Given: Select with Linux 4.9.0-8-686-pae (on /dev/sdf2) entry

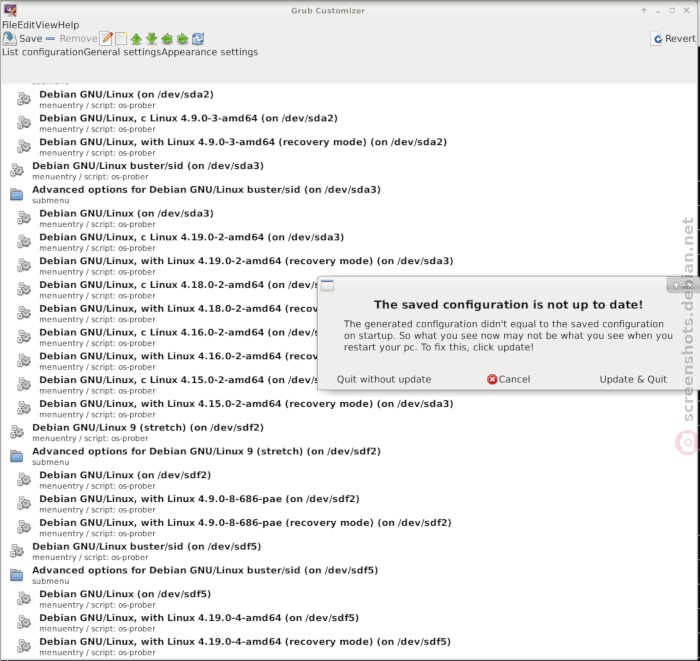Looking at the screenshot, I should tap(199, 504).
